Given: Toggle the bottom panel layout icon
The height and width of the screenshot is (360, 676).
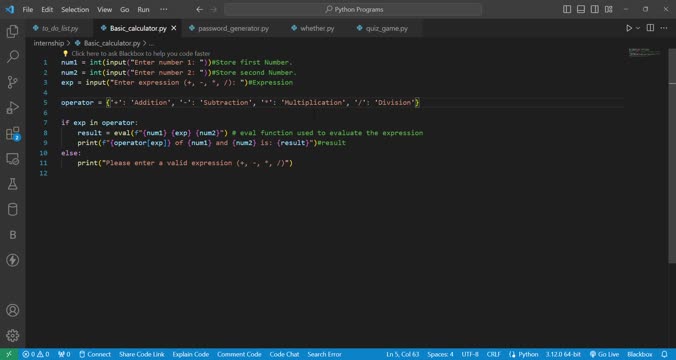Looking at the screenshot, I should pyautogui.click(x=581, y=9).
